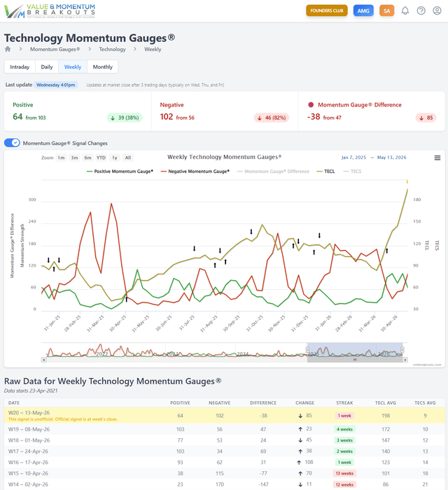Image resolution: width=448 pixels, height=490 pixels.
Task: Show the Momentum Gauge Difference series
Action: tap(274, 171)
